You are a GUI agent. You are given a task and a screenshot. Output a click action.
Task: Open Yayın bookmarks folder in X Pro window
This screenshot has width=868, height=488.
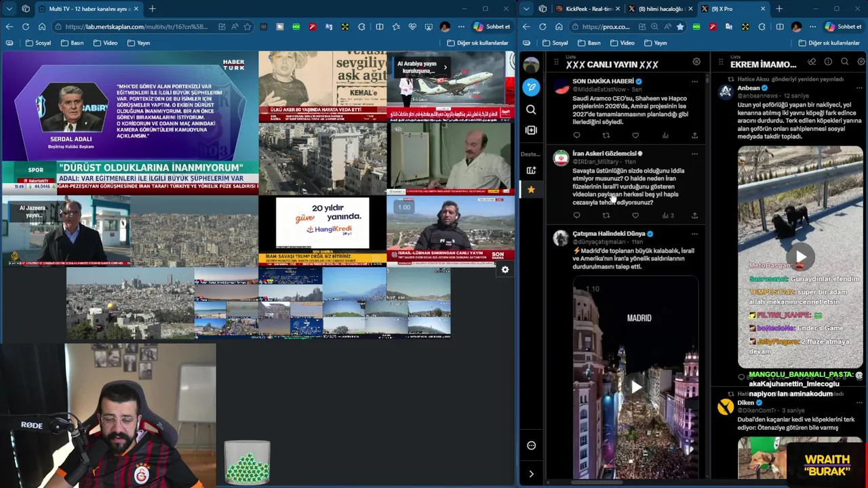click(655, 43)
